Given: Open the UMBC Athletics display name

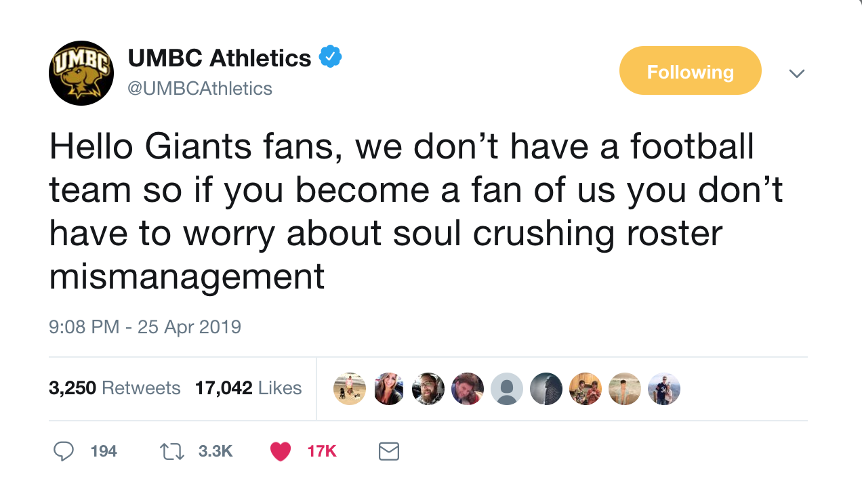Looking at the screenshot, I should point(220,58).
